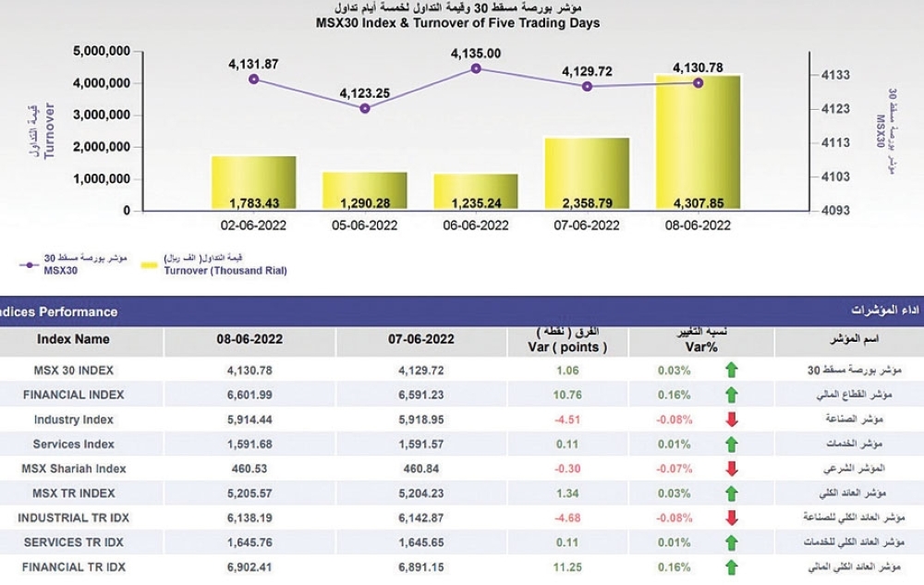Click green up arrow in Services Index row
Image resolution: width=924 pixels, height=585 pixels.
(x=732, y=444)
